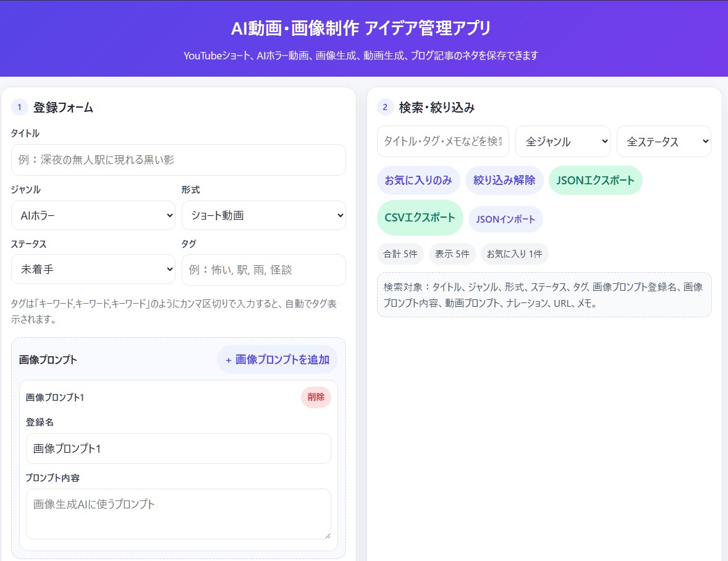
Task: Click the AI動画・画像制作 アイデア管理アプリ title
Action: point(361,28)
